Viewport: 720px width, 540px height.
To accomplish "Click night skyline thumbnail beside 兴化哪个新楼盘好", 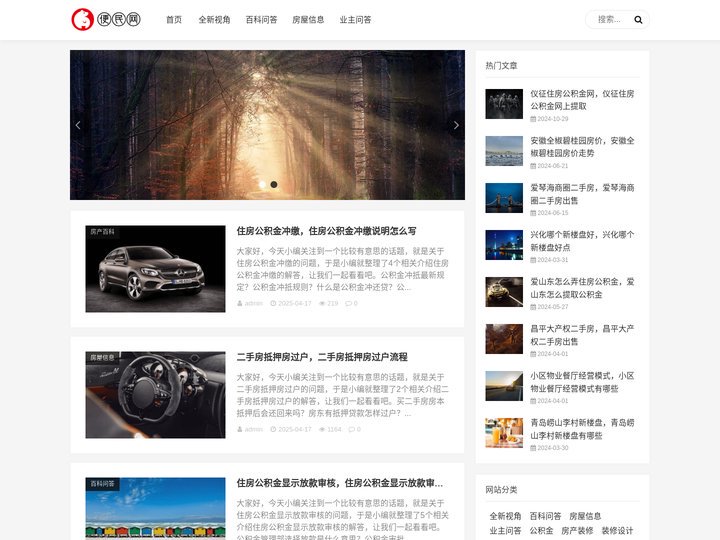I will pos(504,245).
